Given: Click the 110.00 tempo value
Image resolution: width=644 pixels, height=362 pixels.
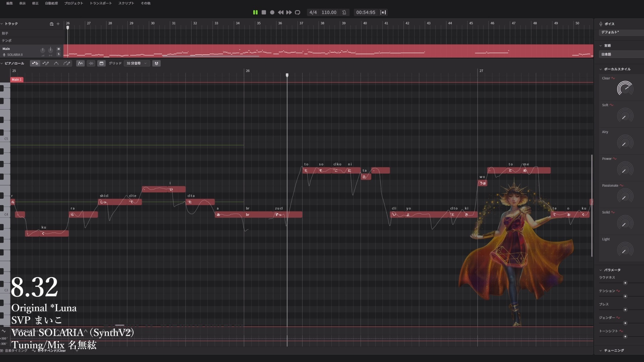Looking at the screenshot, I should [x=329, y=12].
